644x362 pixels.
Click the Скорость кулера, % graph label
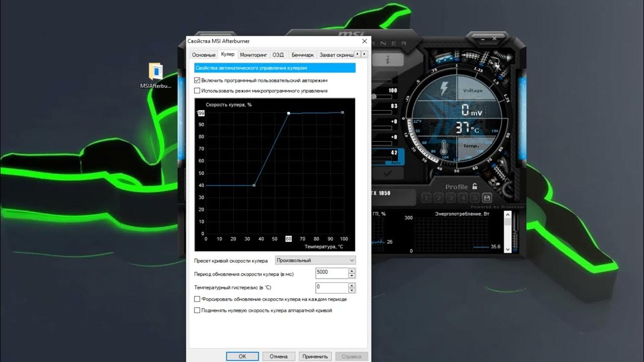pyautogui.click(x=228, y=105)
